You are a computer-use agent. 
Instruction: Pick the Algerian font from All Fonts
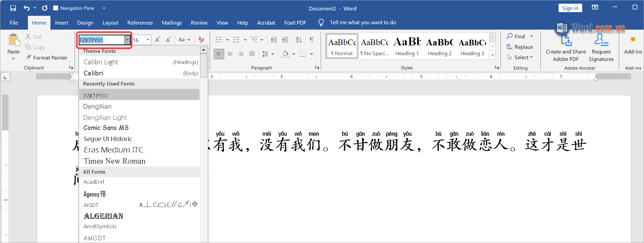[x=139, y=216]
